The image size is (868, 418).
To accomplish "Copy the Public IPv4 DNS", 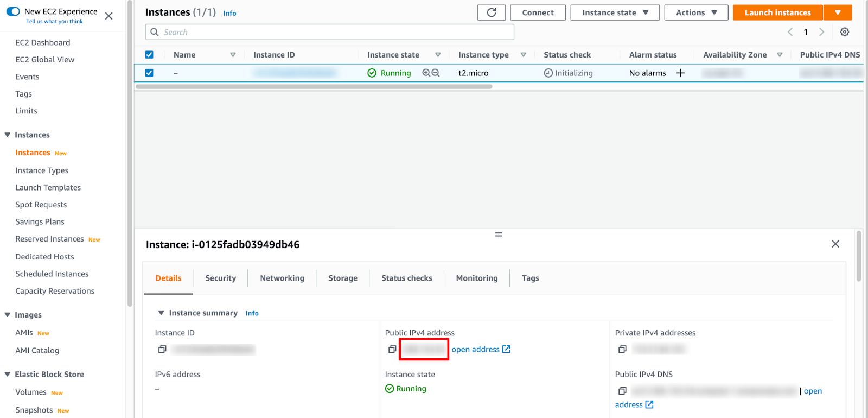I will 622,391.
